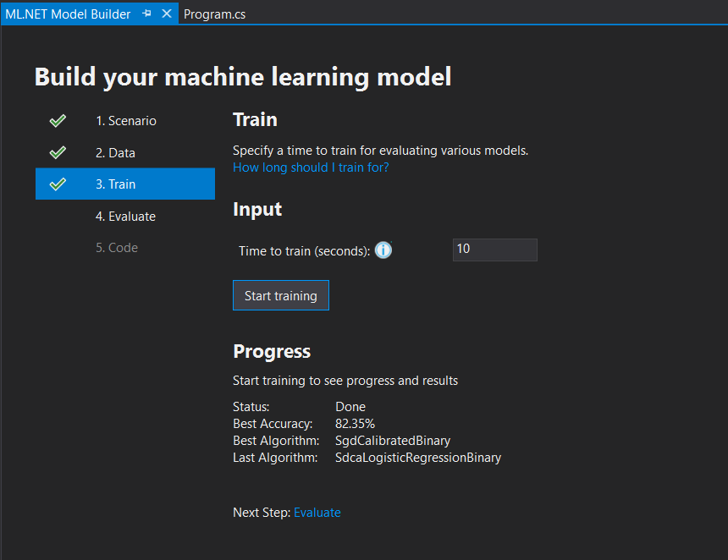
Task: Click the Progress section heading
Action: tap(272, 351)
